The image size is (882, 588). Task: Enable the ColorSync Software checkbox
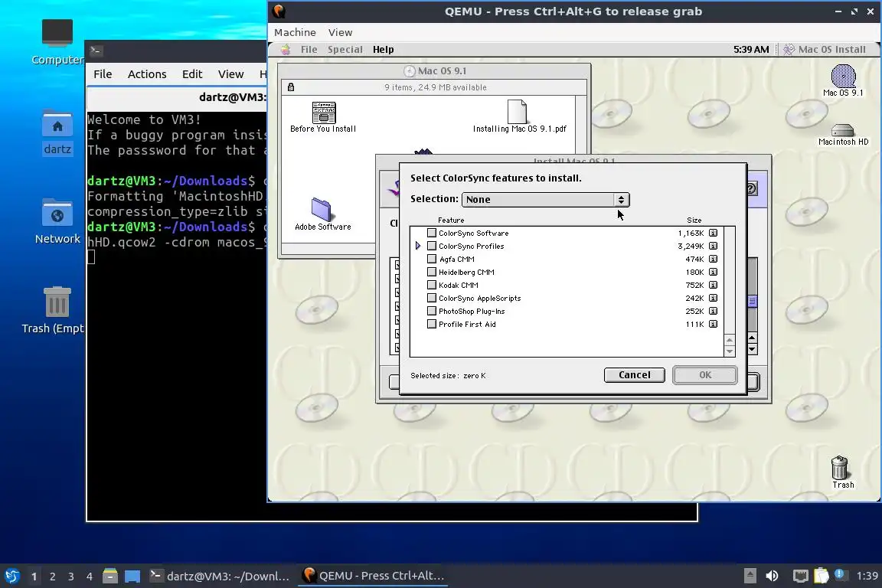[x=432, y=233]
